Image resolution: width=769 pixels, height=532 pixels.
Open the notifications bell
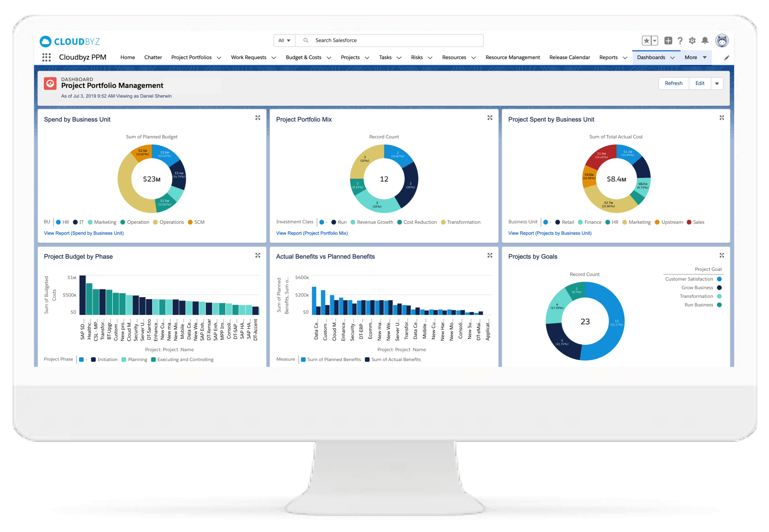pyautogui.click(x=705, y=41)
